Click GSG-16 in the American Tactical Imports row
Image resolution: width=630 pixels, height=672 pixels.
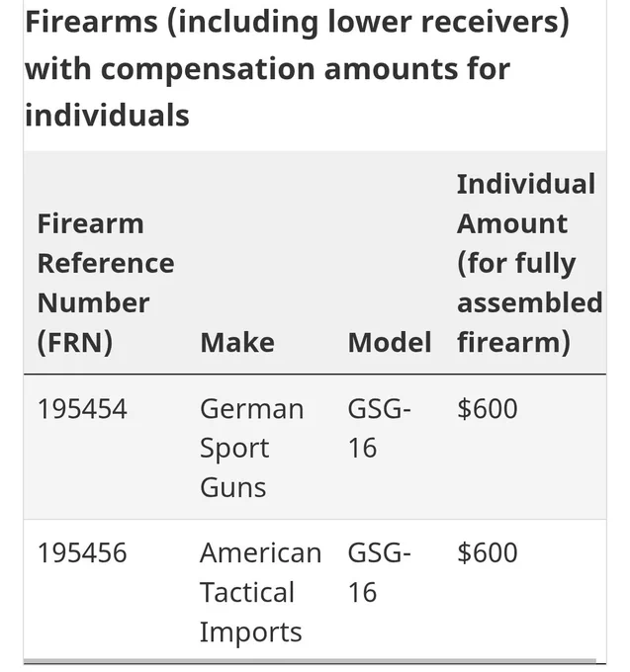[379, 572]
